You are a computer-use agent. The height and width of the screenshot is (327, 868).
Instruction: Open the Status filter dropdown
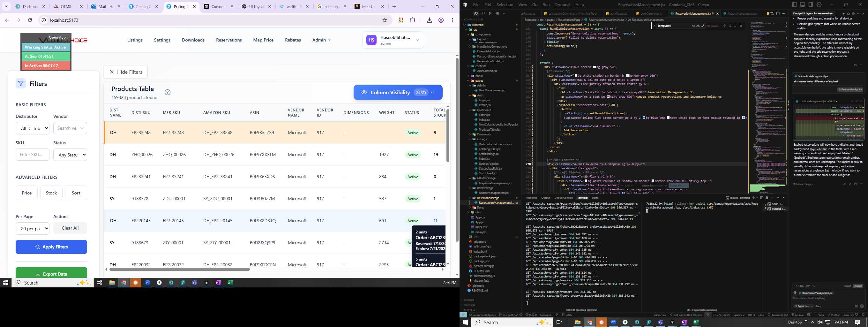[70, 155]
